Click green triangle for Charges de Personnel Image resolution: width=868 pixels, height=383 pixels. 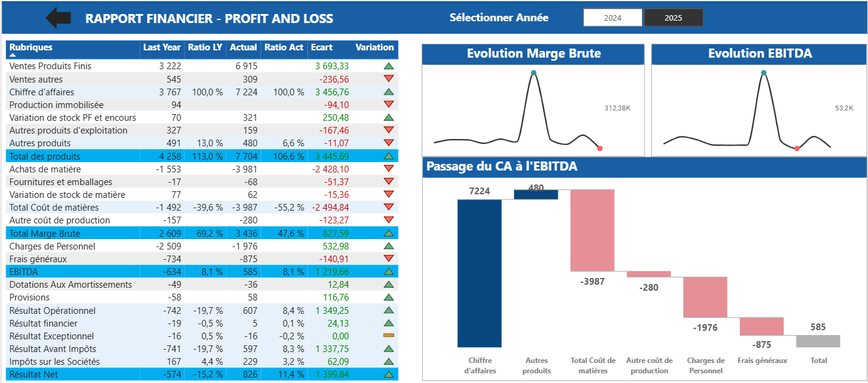coord(389,246)
